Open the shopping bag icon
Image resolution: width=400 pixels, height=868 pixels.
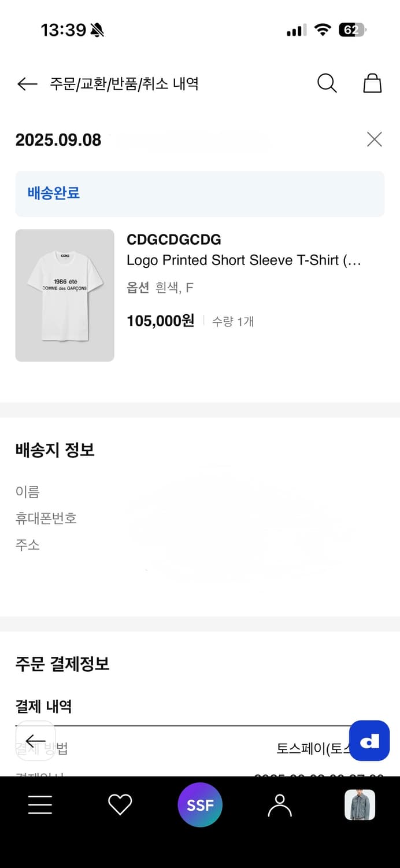(x=372, y=83)
